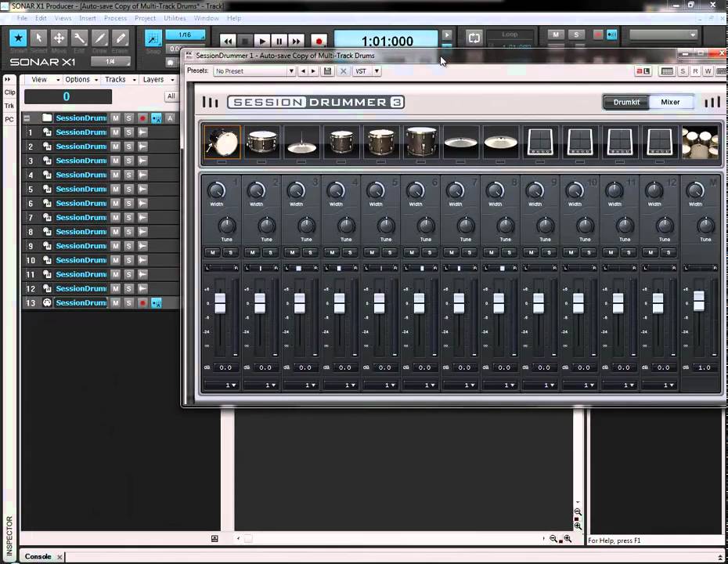Mute track 7 SessionDrummer
Viewport: 728px width, 564px height.
pos(116,218)
